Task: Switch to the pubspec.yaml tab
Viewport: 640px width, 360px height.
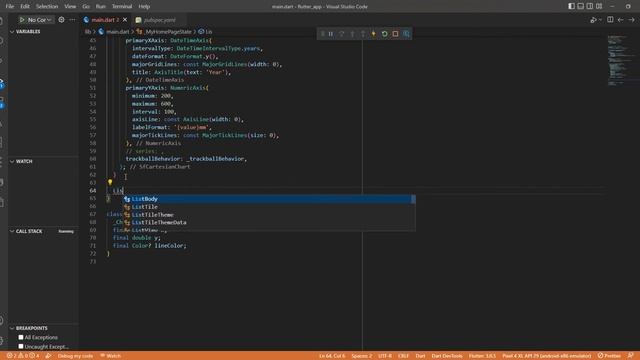Action: coord(159,20)
